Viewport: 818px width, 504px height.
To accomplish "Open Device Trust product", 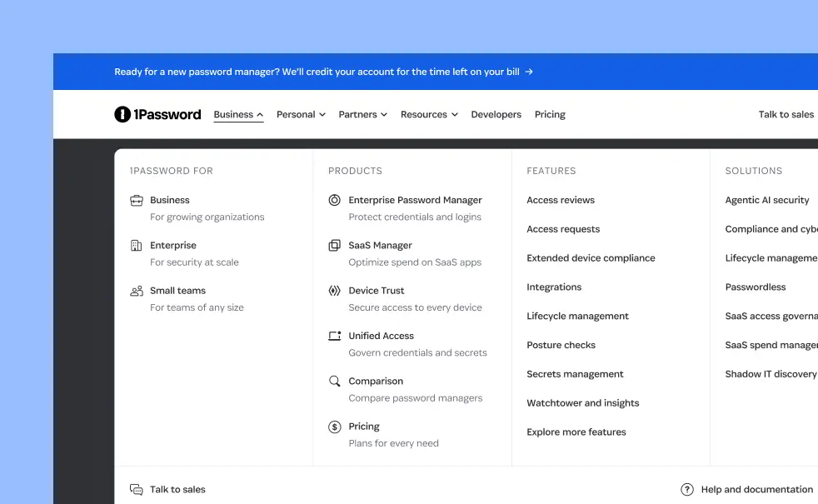I will point(377,291).
